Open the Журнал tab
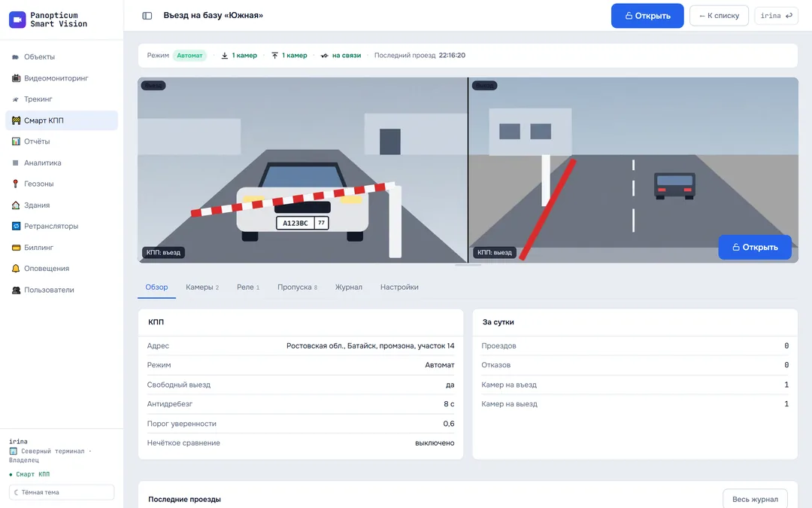 click(349, 287)
